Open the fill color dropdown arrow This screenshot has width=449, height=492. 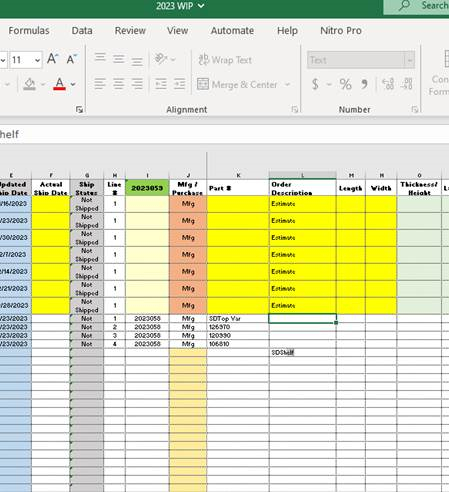[x=43, y=84]
